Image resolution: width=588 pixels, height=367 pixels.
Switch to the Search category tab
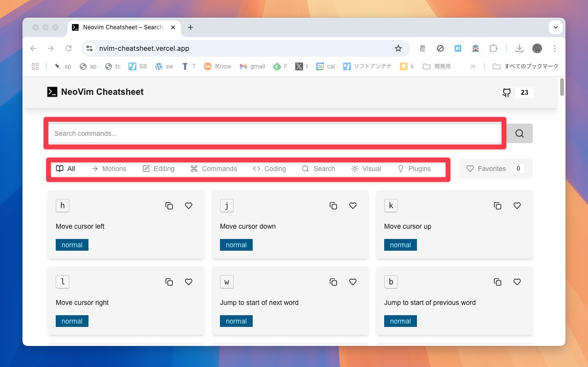[319, 169]
